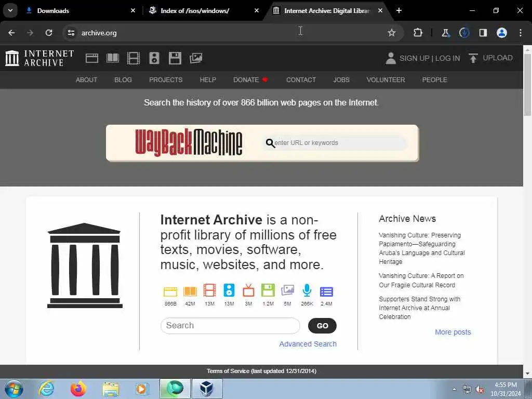This screenshot has height=399, width=532.
Task: Open the Wayback Machine web icon in top navigation
Action: click(91, 58)
